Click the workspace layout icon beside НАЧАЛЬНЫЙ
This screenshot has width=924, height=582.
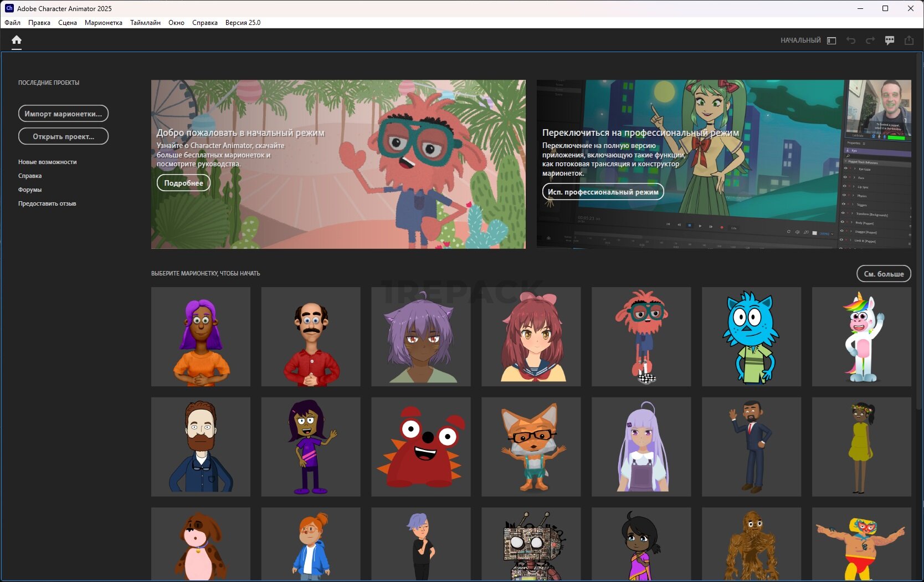click(x=831, y=40)
